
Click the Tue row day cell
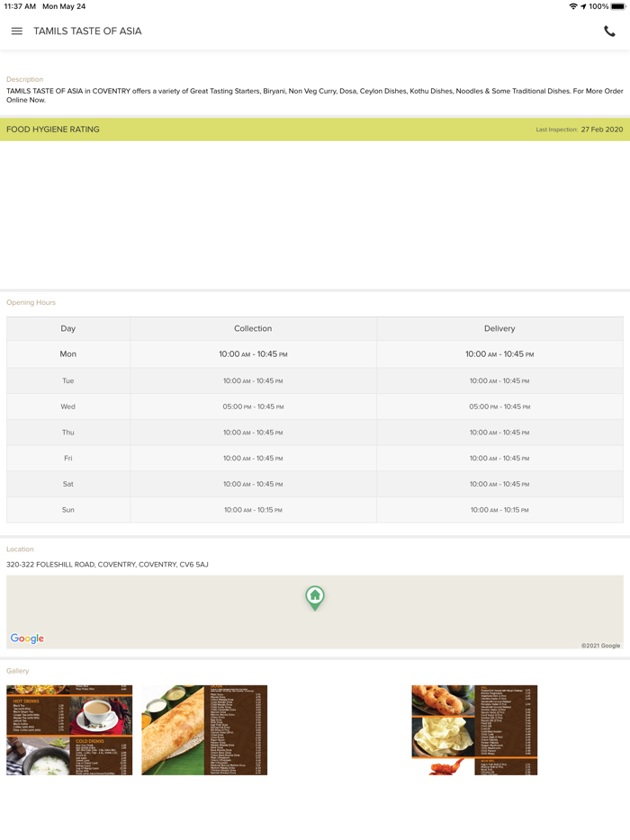coord(68,381)
